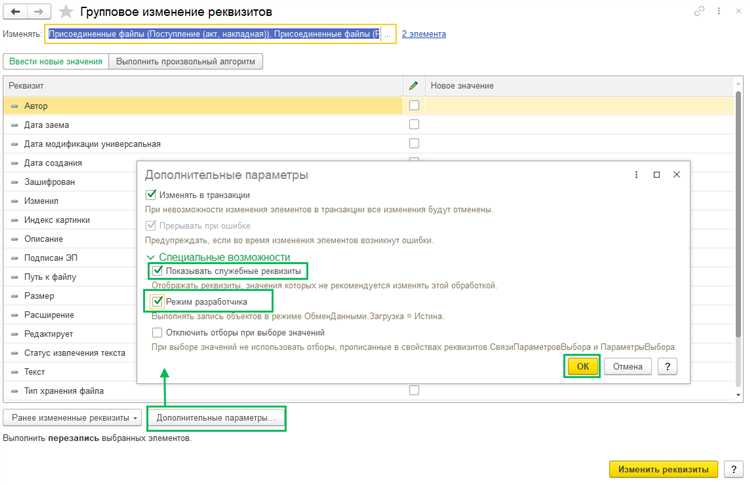Click the Изменить реквизиты button
Viewport: 750px width, 484px height.
pos(663,469)
